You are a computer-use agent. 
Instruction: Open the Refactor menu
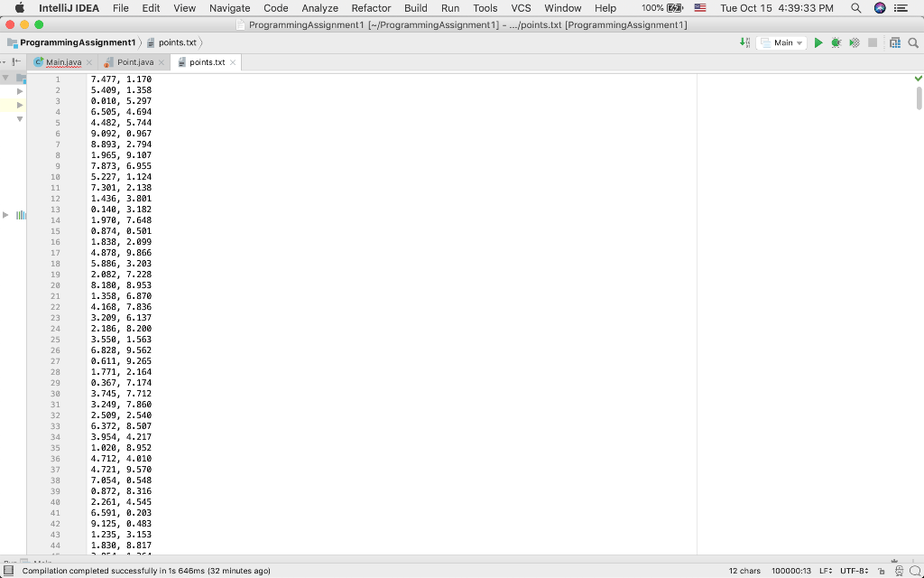click(370, 8)
